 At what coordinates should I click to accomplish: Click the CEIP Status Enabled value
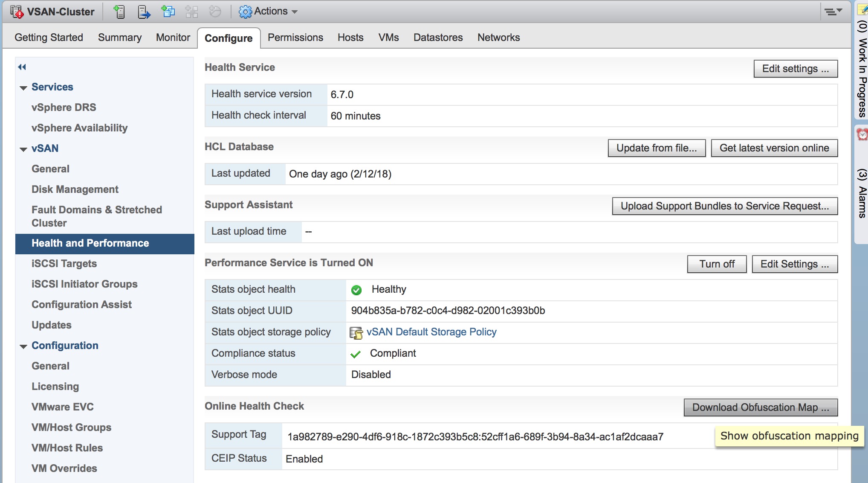(x=304, y=459)
